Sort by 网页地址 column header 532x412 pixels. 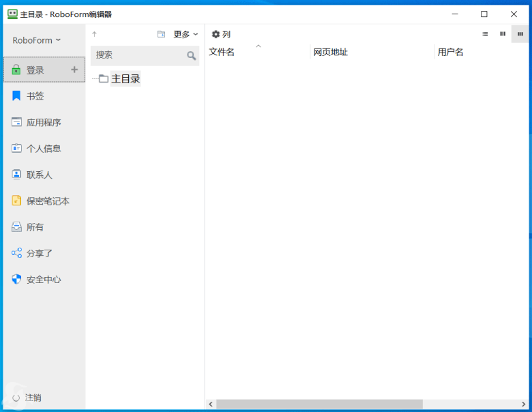coord(331,52)
